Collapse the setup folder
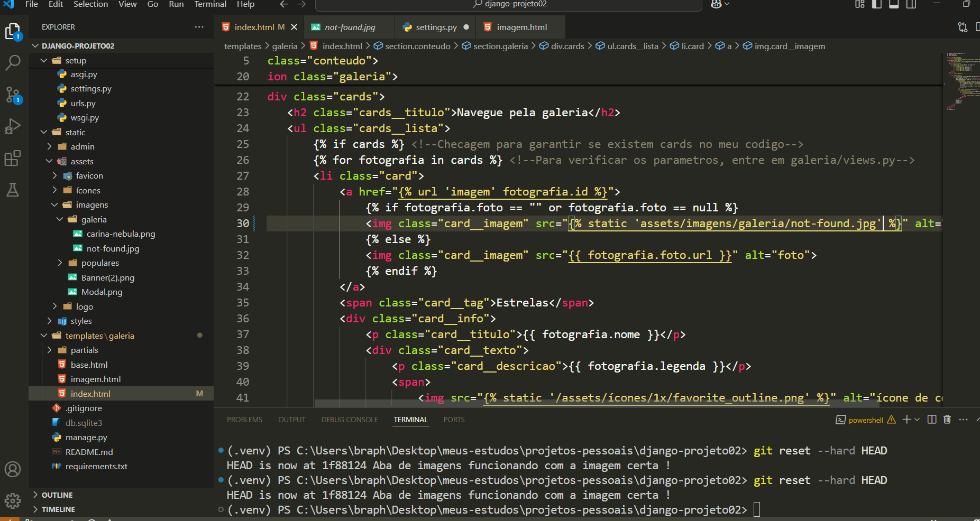The height and width of the screenshot is (521, 980). coord(121,61)
